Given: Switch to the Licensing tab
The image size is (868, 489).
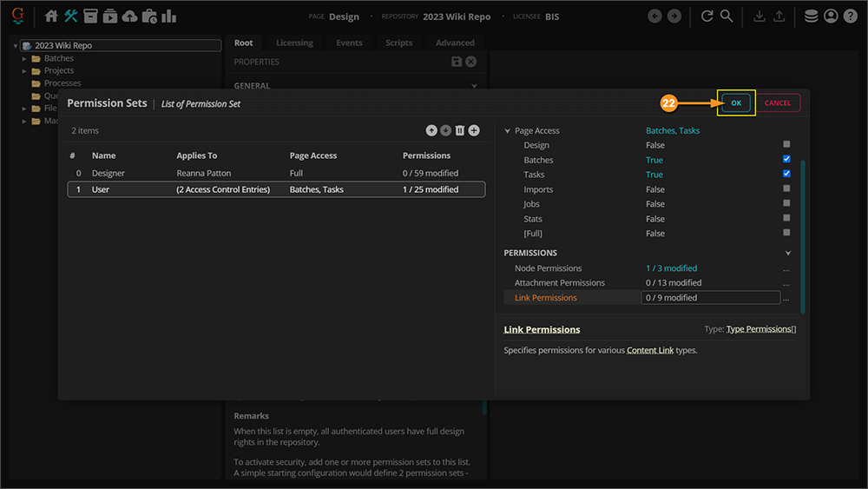Looking at the screenshot, I should (x=294, y=43).
